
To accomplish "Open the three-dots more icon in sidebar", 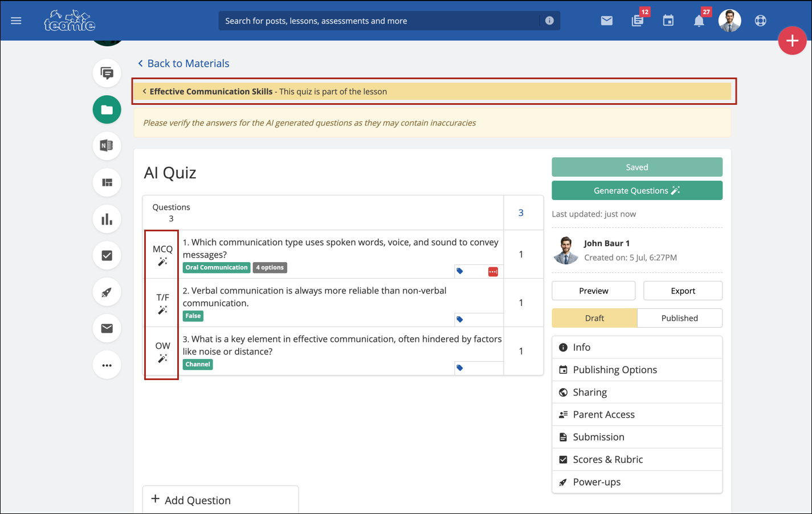I will [107, 365].
